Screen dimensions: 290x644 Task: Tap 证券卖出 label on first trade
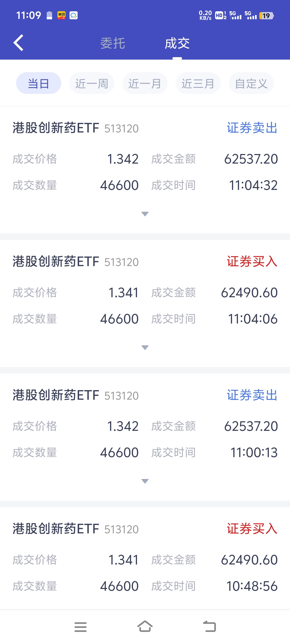[x=252, y=128]
